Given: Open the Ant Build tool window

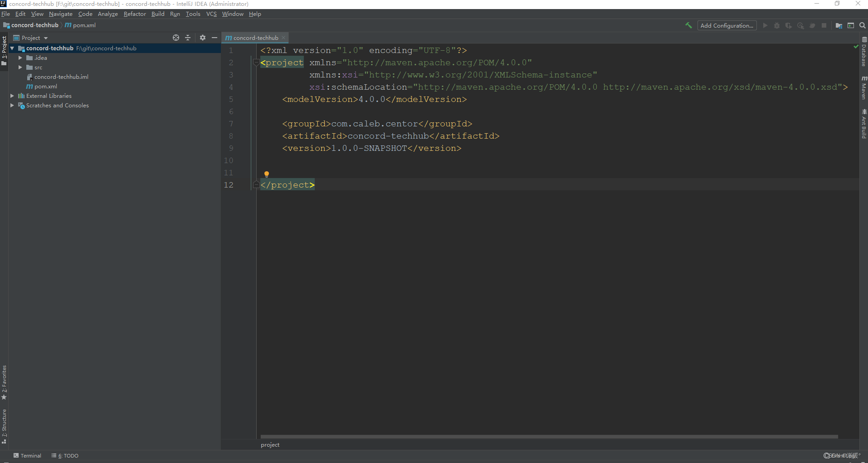Looking at the screenshot, I should [x=864, y=124].
